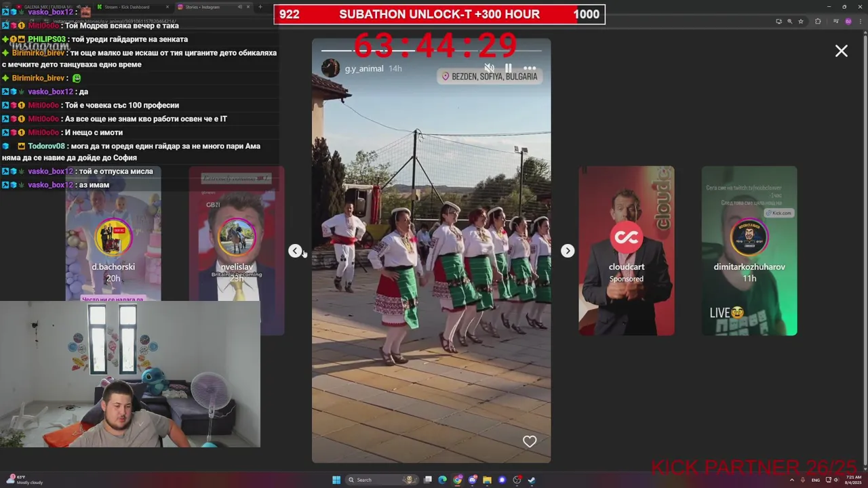Open the ENG language switcher
The image size is (868, 488).
(x=816, y=480)
